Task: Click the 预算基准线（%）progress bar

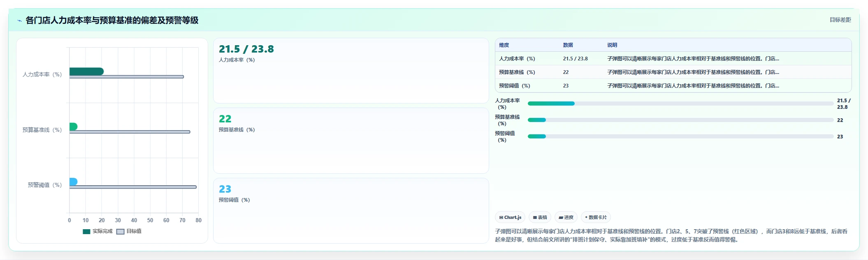Action: pyautogui.click(x=680, y=120)
